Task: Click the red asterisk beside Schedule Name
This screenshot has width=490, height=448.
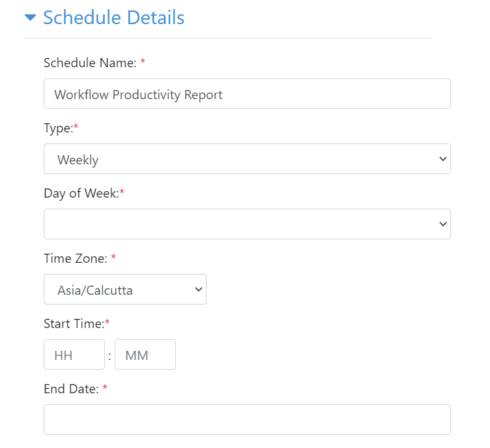Action: [143, 61]
